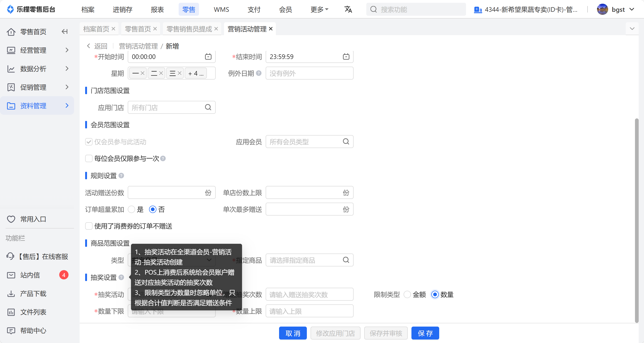The width and height of the screenshot is (644, 343).
Task: Click the 保存并审核 button
Action: click(386, 333)
